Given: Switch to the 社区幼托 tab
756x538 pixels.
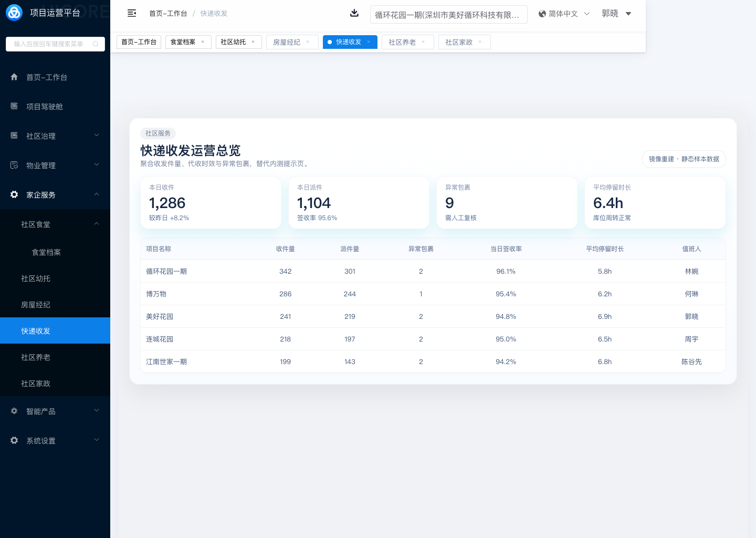Looking at the screenshot, I should pos(233,42).
